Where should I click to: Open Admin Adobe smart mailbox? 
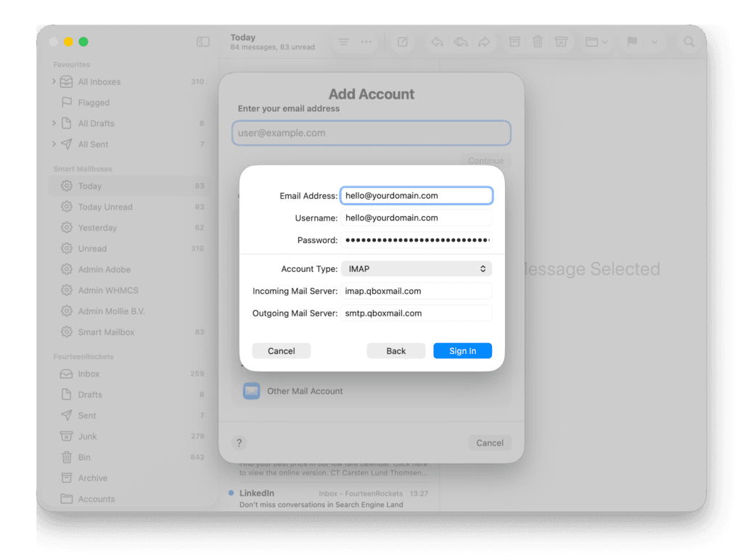pyautogui.click(x=129, y=269)
